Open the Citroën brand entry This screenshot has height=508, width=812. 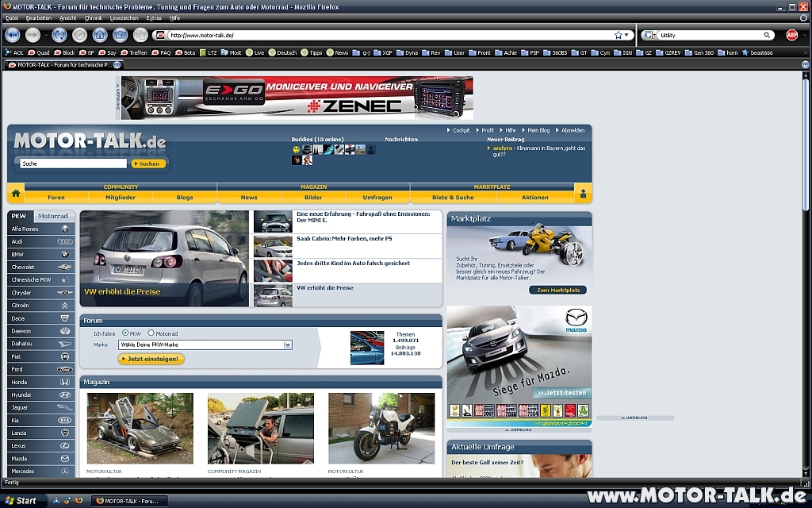coord(41,306)
